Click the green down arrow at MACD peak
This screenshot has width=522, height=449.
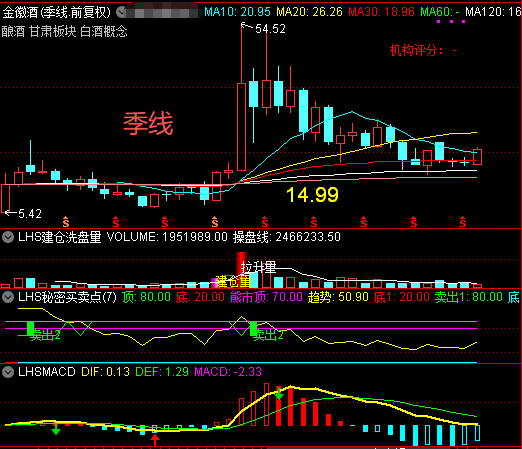(x=279, y=394)
